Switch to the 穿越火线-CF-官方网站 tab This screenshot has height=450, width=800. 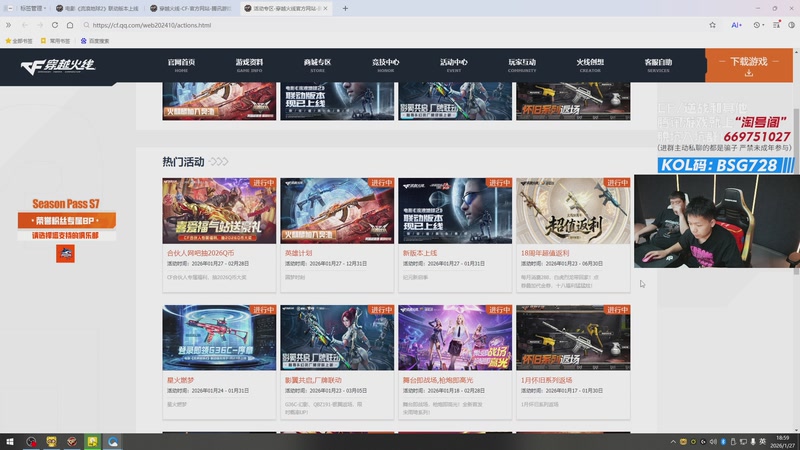point(191,8)
